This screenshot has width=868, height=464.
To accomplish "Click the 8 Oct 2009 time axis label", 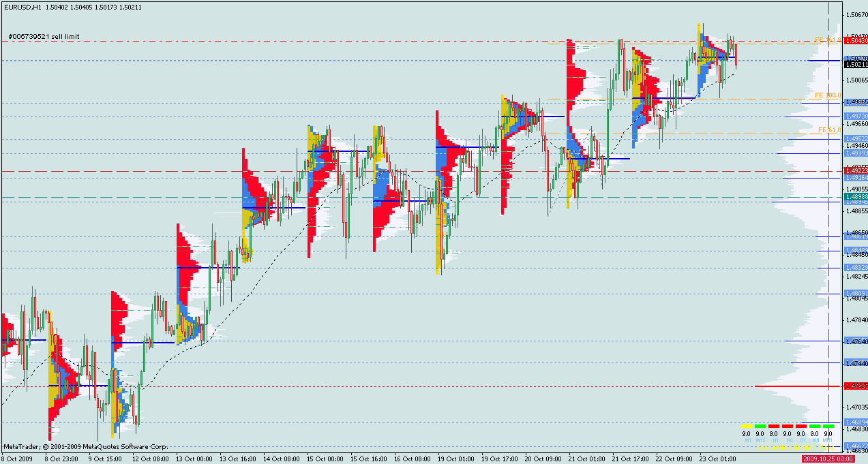I will click(19, 459).
